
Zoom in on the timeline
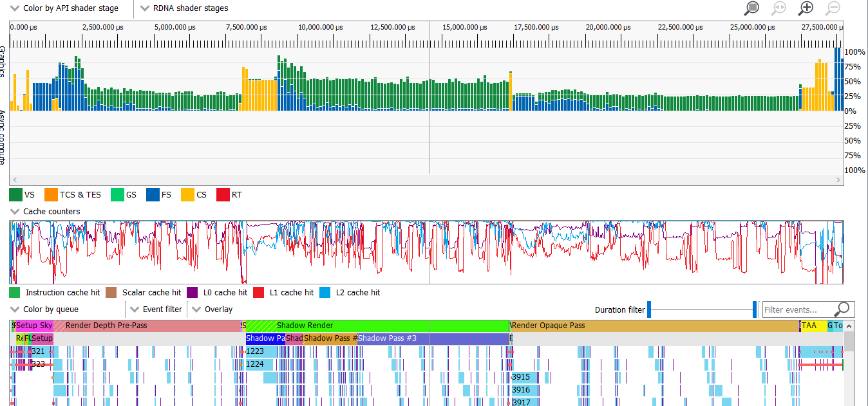806,8
